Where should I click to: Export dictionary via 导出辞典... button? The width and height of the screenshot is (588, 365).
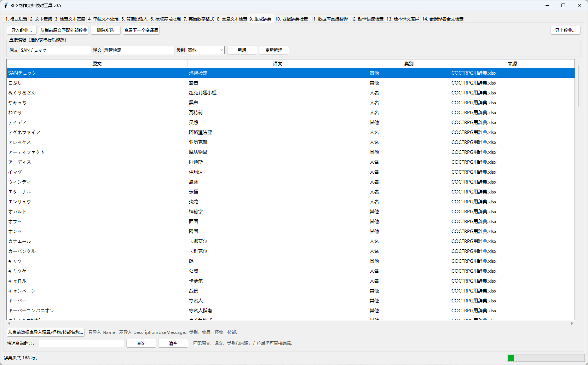click(x=565, y=30)
